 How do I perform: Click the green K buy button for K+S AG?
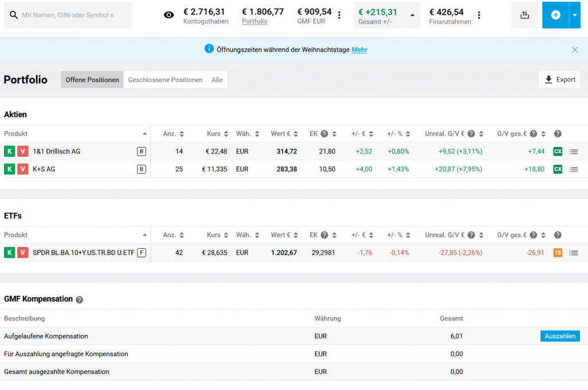pos(9,169)
